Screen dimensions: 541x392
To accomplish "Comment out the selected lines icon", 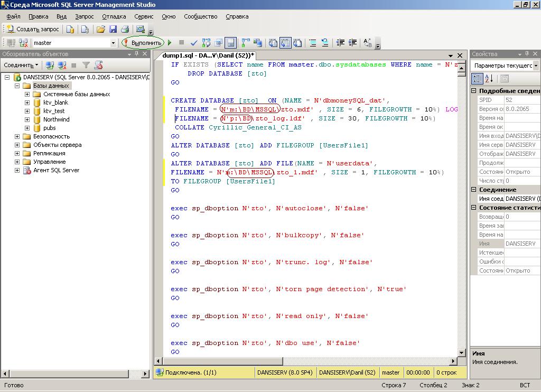I will [313, 43].
